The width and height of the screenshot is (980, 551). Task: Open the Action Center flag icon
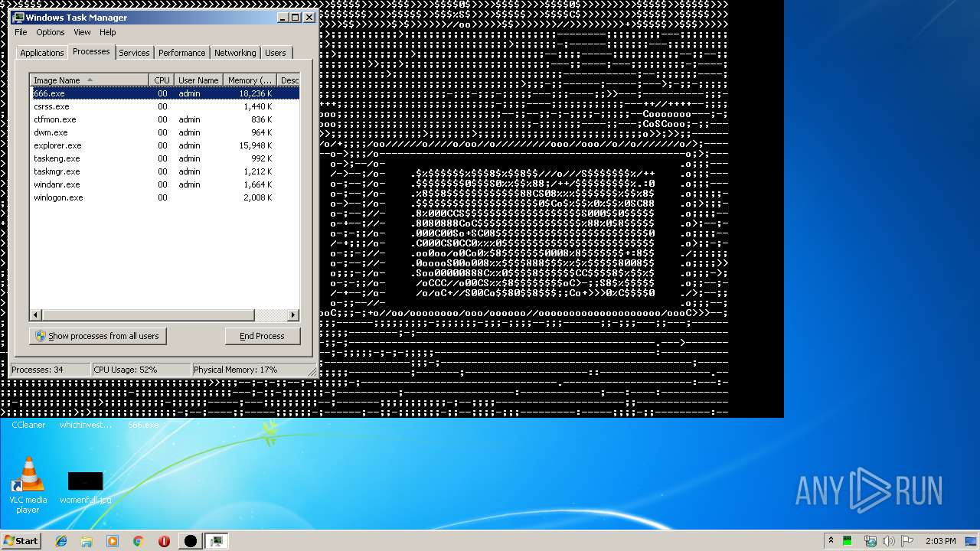pyautogui.click(x=907, y=541)
